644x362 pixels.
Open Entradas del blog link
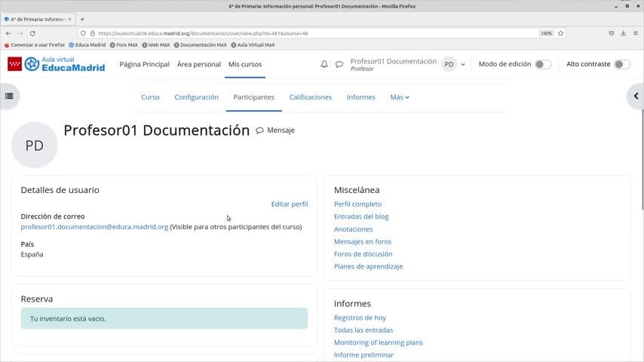(x=361, y=216)
